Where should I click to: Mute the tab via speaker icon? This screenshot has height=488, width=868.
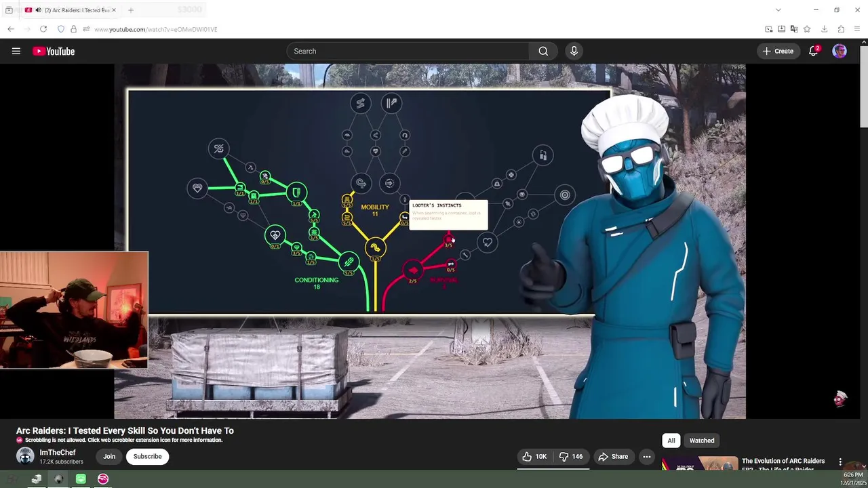point(38,10)
